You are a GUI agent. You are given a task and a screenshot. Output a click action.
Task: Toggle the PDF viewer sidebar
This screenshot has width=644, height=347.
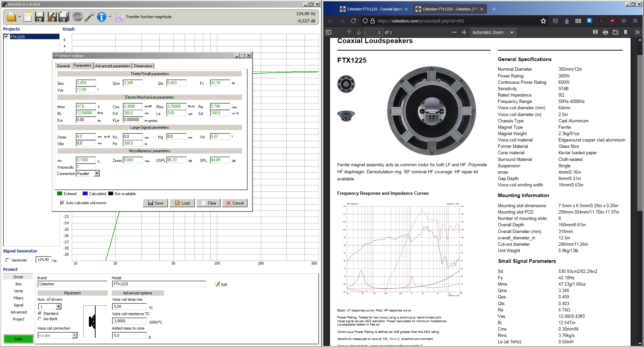(x=329, y=32)
